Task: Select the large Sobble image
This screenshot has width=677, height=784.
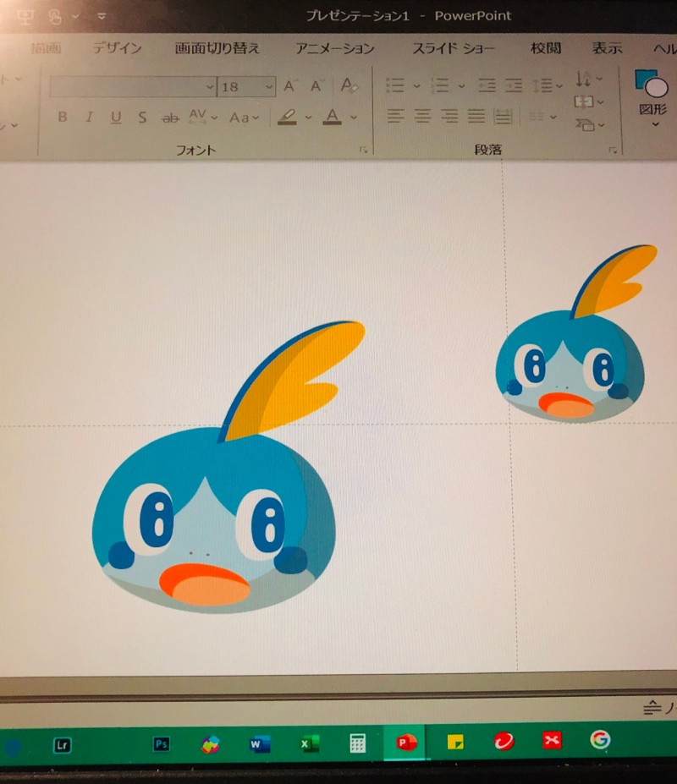Action: point(228,467)
